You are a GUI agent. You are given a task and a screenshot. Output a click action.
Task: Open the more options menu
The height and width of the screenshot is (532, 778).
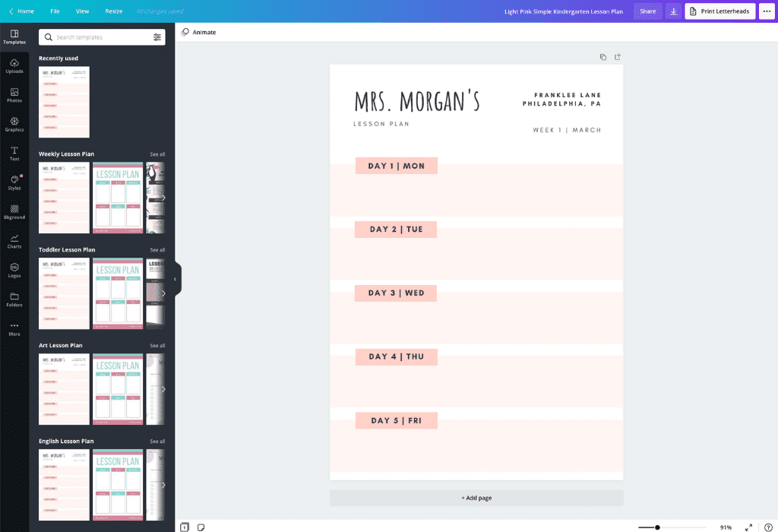(768, 11)
